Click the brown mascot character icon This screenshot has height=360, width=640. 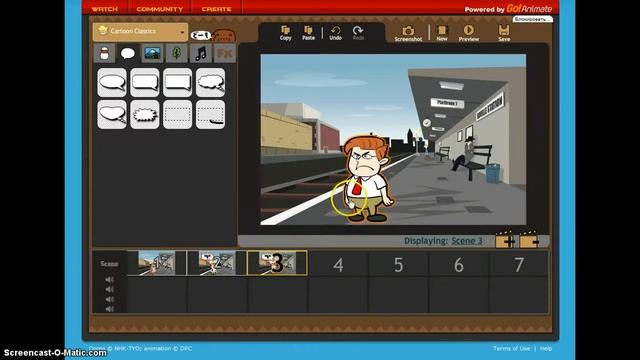coord(224,36)
